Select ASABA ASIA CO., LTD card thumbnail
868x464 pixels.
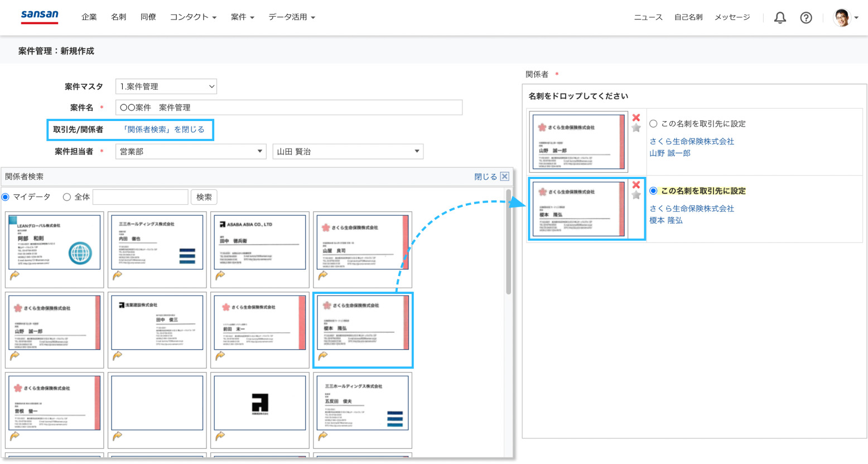(x=260, y=242)
